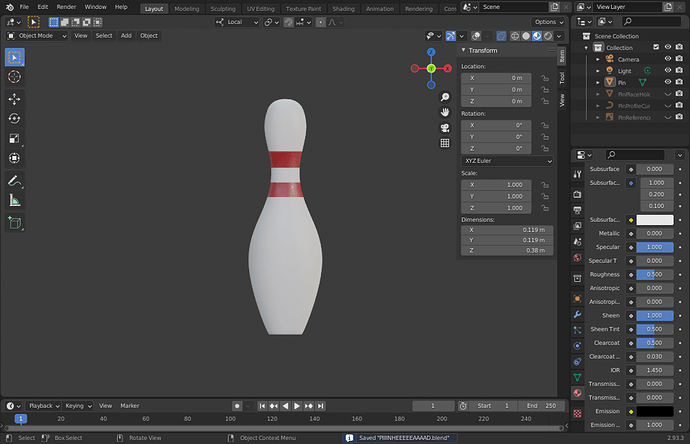
Task: Click the pan view hand icon
Action: (444, 111)
